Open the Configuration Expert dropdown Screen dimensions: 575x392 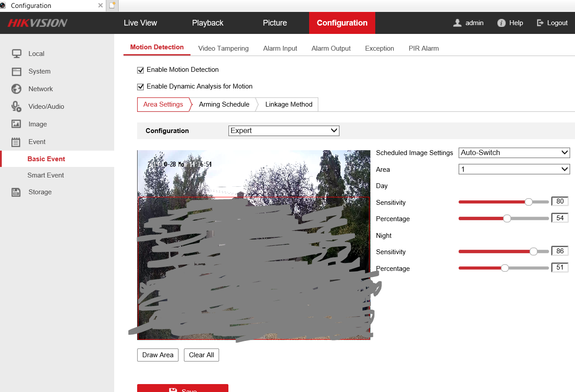pos(284,131)
